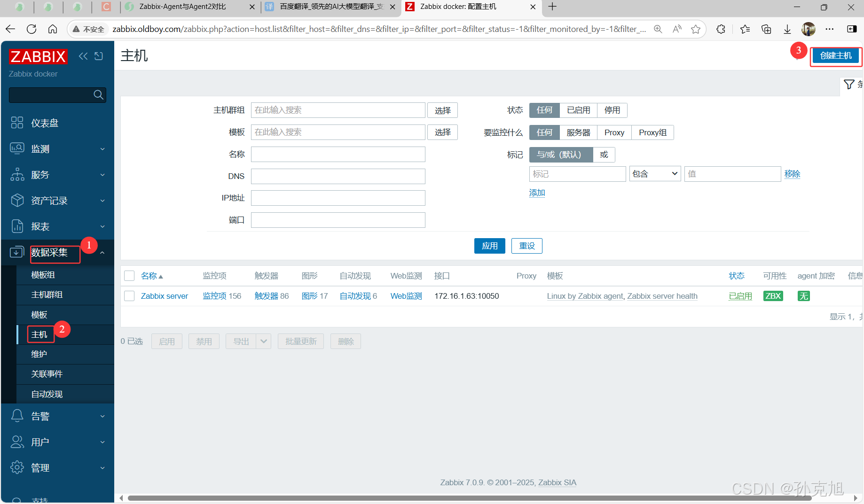Go back with browser back arrow
The width and height of the screenshot is (864, 504).
click(x=10, y=29)
